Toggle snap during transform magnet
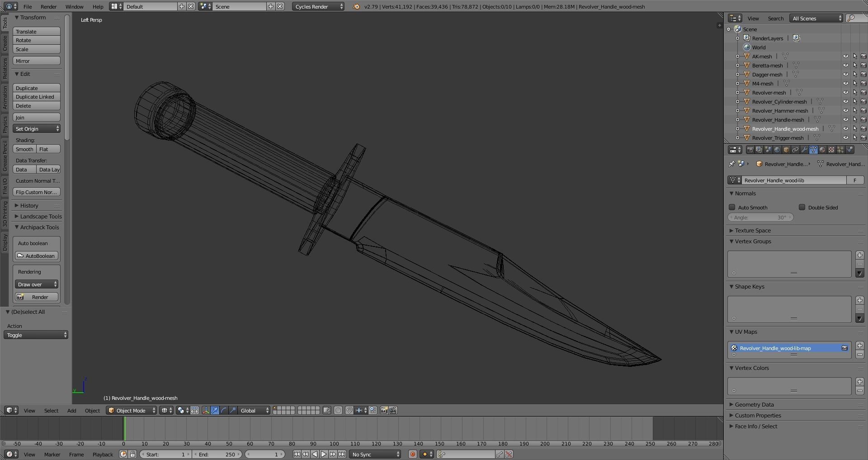Viewport: 868px width, 460px height. [x=349, y=410]
